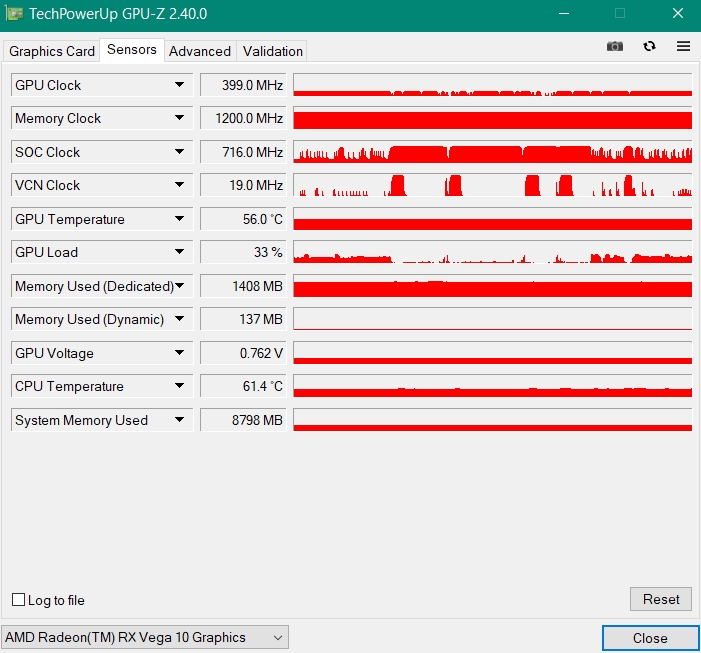Open the CPU Temperature sensor dropdown

coord(179,386)
